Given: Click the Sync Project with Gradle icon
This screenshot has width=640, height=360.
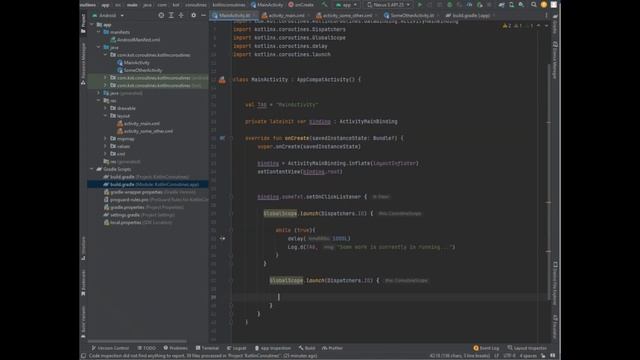Looking at the screenshot, I should 502,5.
